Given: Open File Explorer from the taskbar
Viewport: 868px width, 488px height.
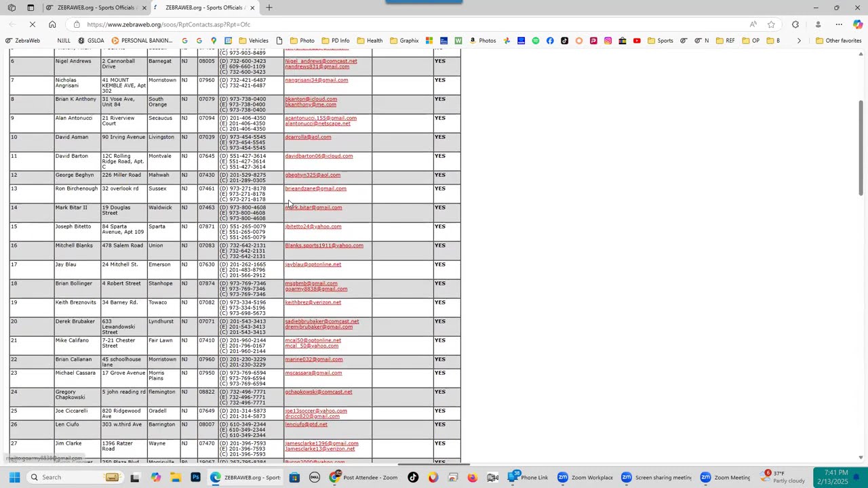Looking at the screenshot, I should pos(176,477).
